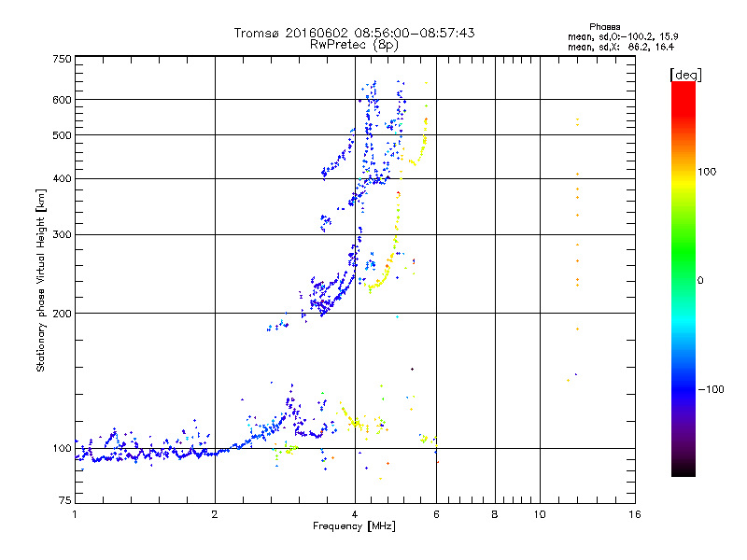Click the x-axis tick label '1'
The image size is (747, 560).
[75, 514]
